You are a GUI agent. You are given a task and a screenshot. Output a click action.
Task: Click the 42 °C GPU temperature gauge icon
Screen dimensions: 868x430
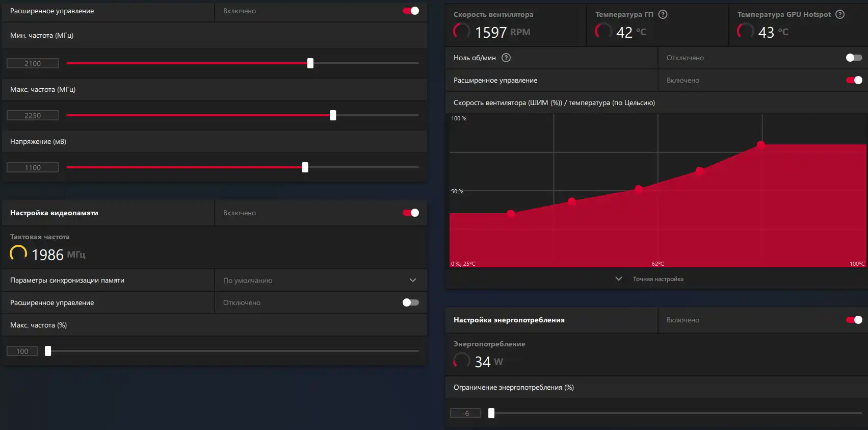pyautogui.click(x=603, y=31)
